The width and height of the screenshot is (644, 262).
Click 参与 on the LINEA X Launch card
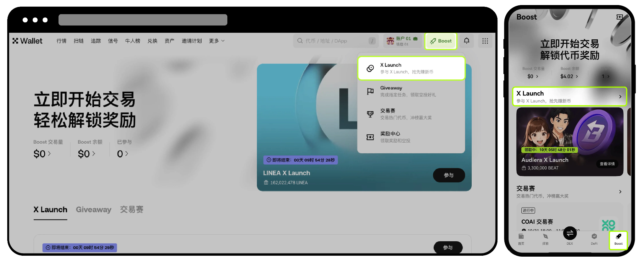pyautogui.click(x=449, y=175)
